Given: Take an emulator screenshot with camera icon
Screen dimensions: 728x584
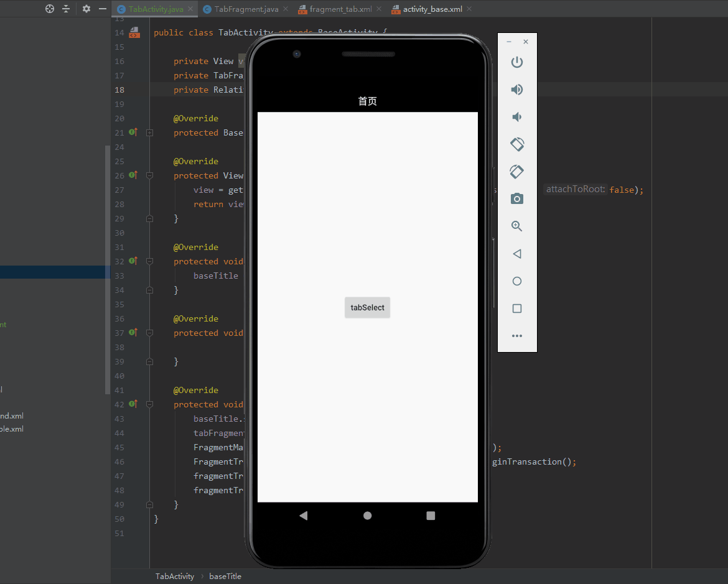Looking at the screenshot, I should coord(516,198).
